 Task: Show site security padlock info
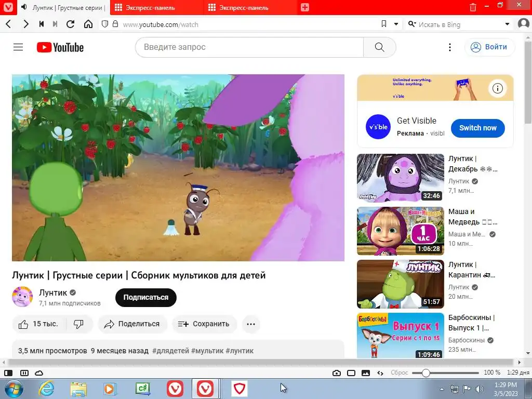[x=115, y=24]
